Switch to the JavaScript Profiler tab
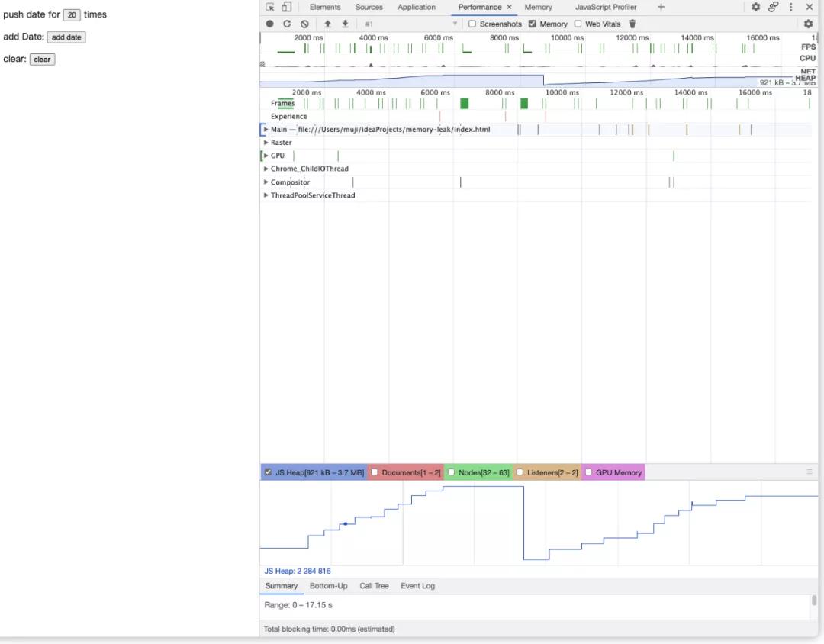 click(605, 7)
